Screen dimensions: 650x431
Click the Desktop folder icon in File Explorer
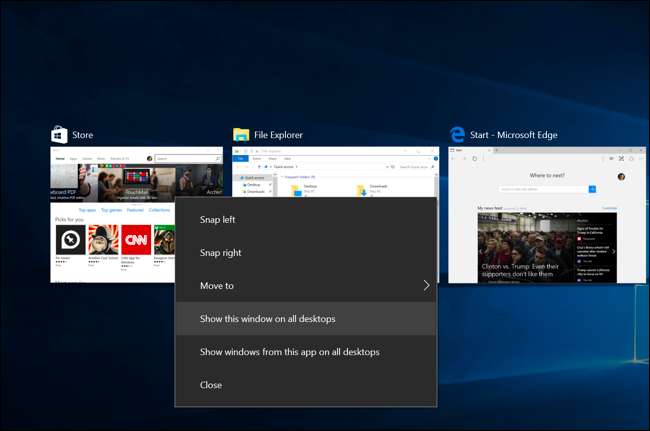click(x=297, y=190)
